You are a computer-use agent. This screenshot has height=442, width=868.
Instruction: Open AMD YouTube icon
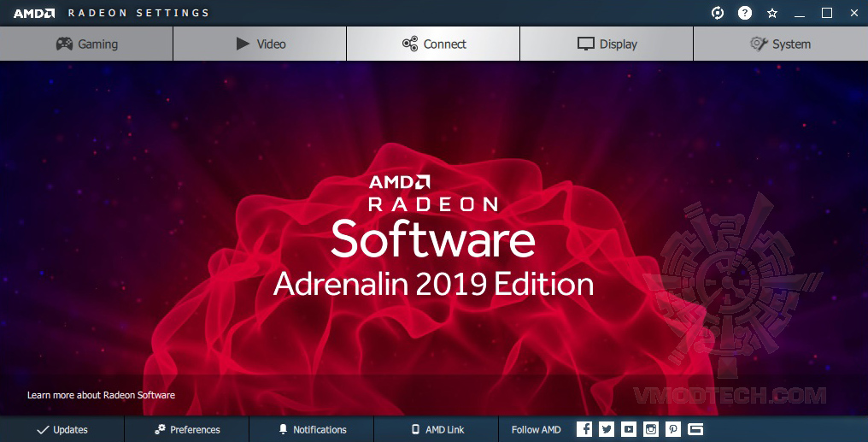(x=628, y=429)
